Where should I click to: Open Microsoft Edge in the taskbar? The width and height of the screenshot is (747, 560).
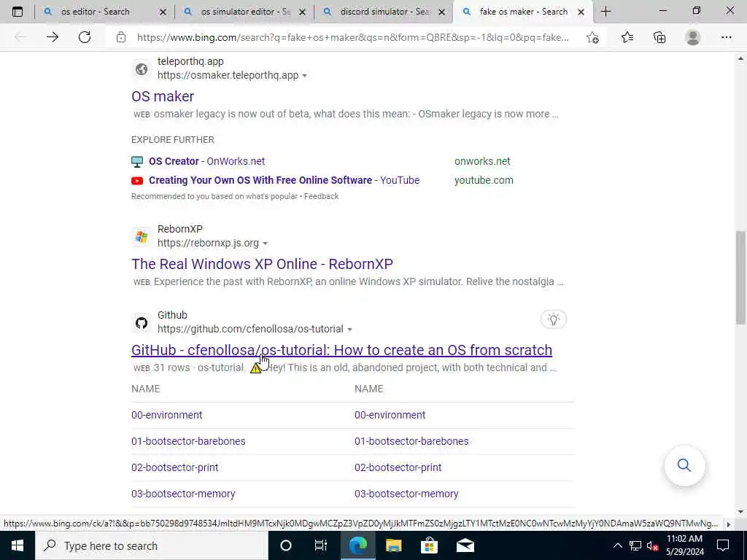point(357,545)
